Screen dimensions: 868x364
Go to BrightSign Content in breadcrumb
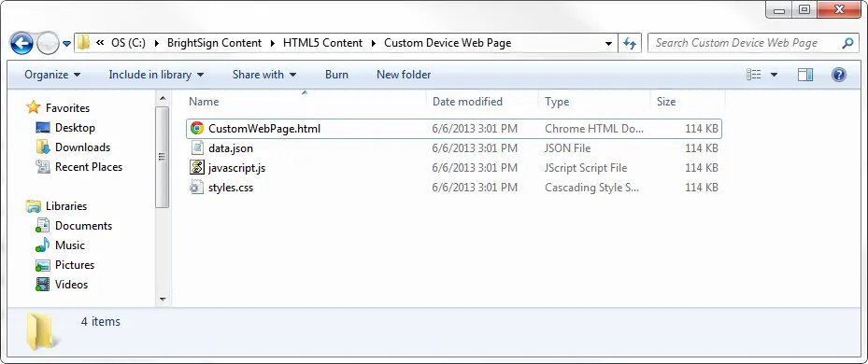(215, 43)
